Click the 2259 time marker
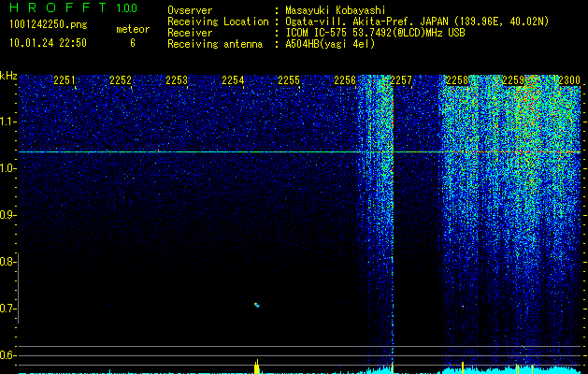The width and height of the screenshot is (588, 374). click(513, 80)
